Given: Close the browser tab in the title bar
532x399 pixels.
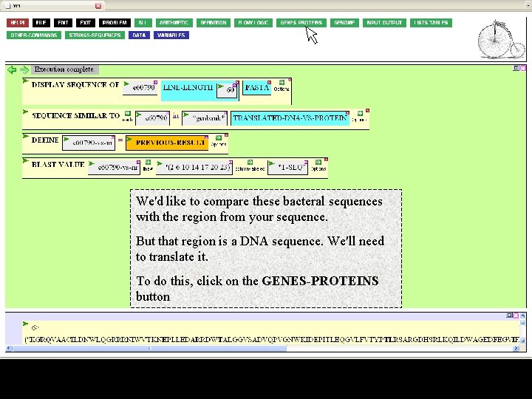Looking at the screenshot, I should click(x=98, y=6).
